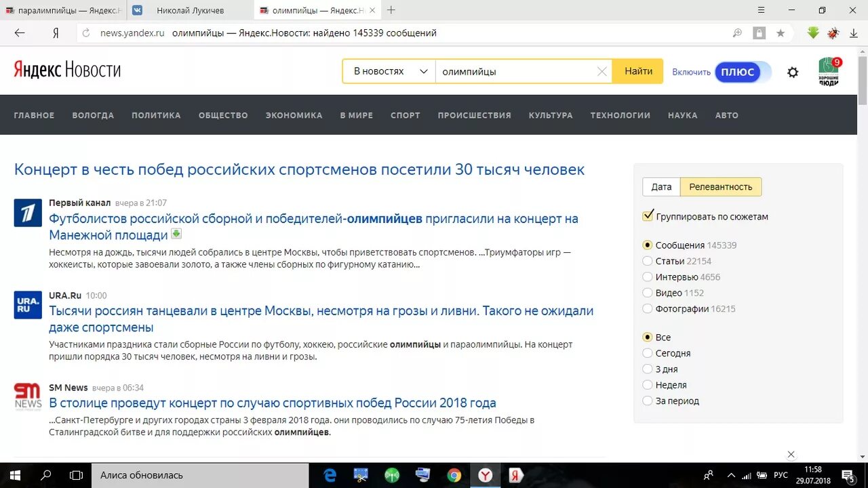The image size is (868, 488).
Task: Sort results by Релевантность
Action: click(721, 187)
